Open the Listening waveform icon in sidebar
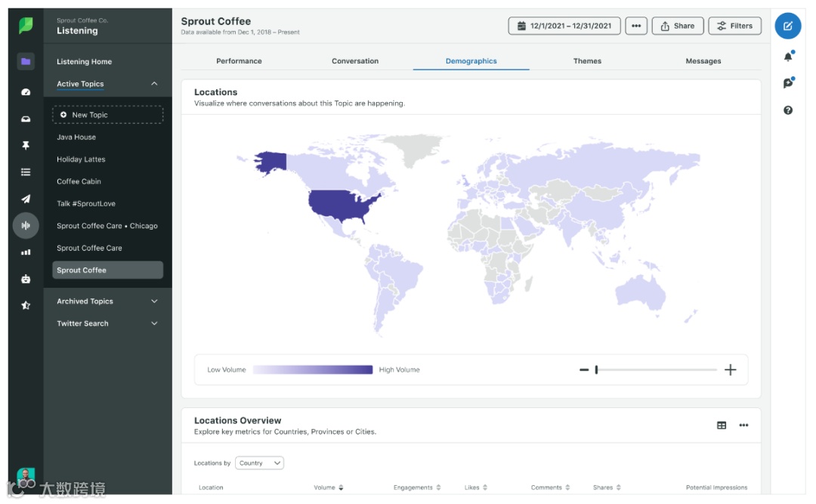This screenshot has height=504, width=816. coord(26,225)
